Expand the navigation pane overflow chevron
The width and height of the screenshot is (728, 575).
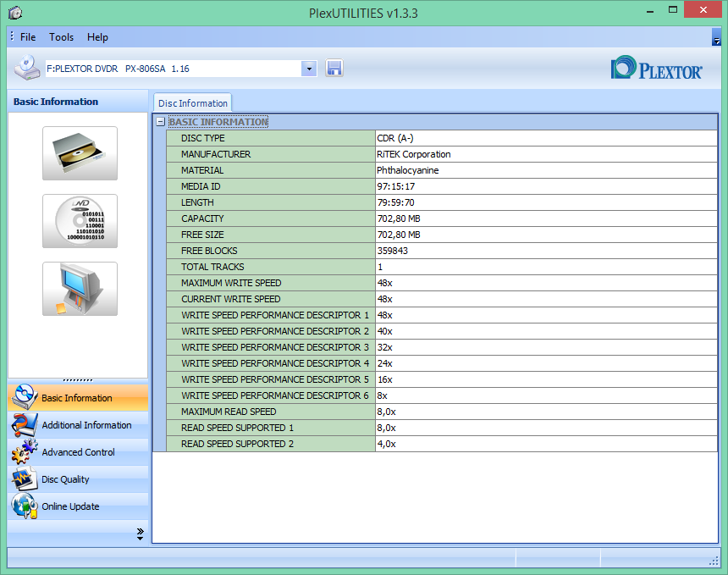141,534
